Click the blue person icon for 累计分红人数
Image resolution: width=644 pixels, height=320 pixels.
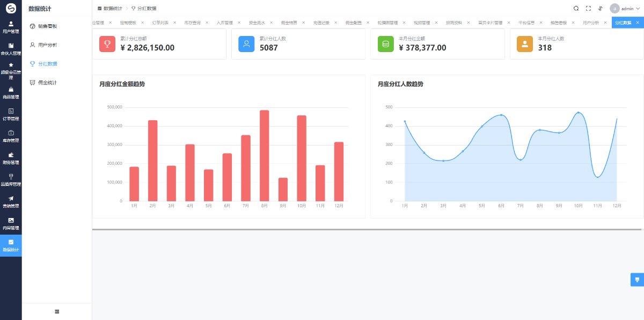[246, 44]
